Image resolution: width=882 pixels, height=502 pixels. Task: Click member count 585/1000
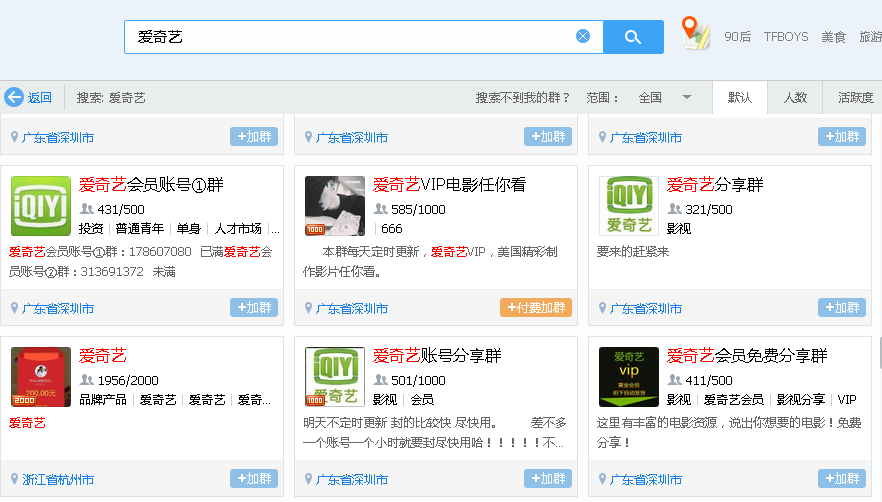(x=418, y=209)
